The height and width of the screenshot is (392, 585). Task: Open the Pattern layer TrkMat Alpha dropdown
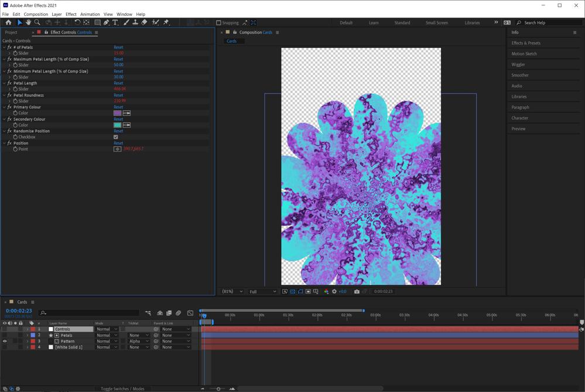139,341
